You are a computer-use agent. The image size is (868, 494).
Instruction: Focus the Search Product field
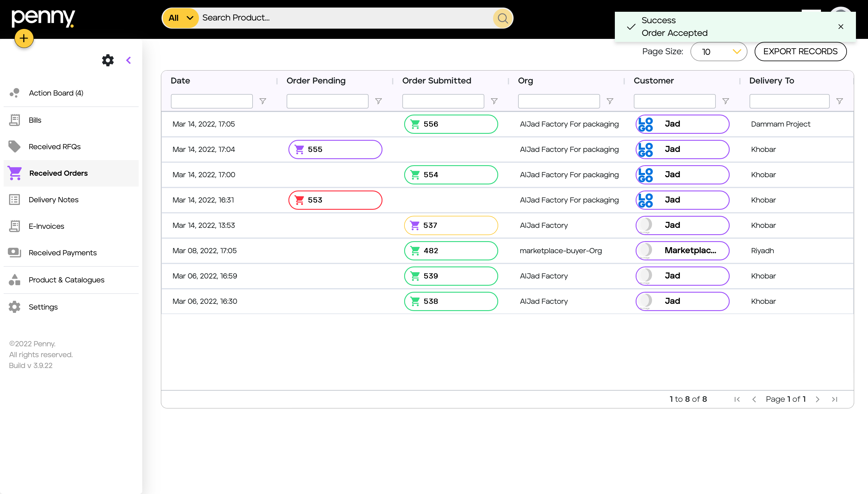pos(346,18)
